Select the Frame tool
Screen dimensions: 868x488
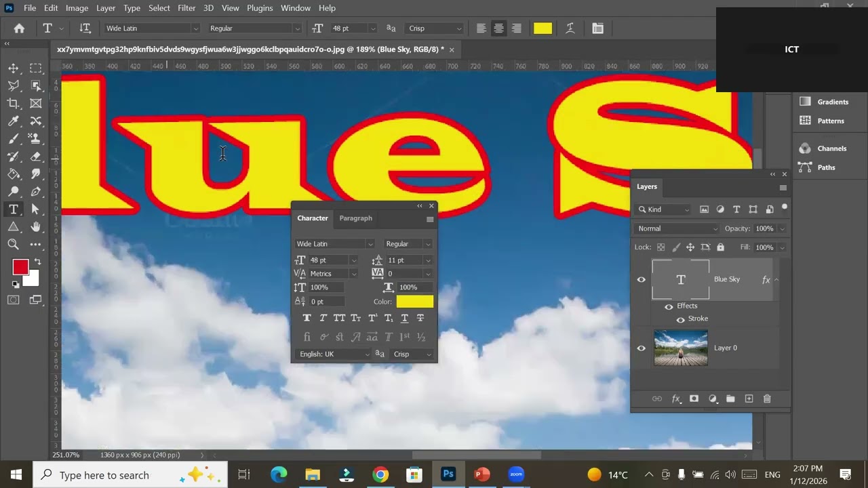click(x=36, y=104)
